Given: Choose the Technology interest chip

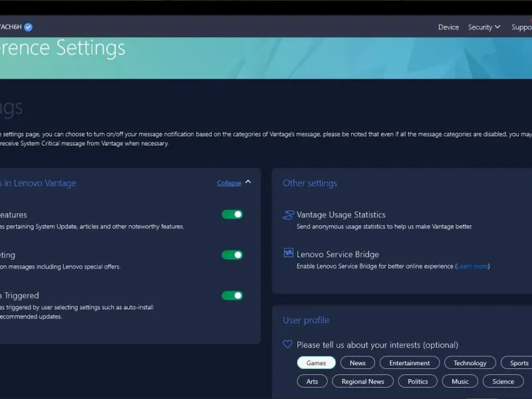Looking at the screenshot, I should coord(470,362).
